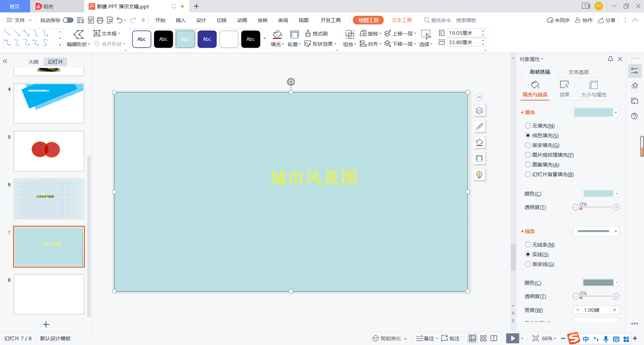Click the brush style icon beside slide
The height and width of the screenshot is (345, 644).
479,126
